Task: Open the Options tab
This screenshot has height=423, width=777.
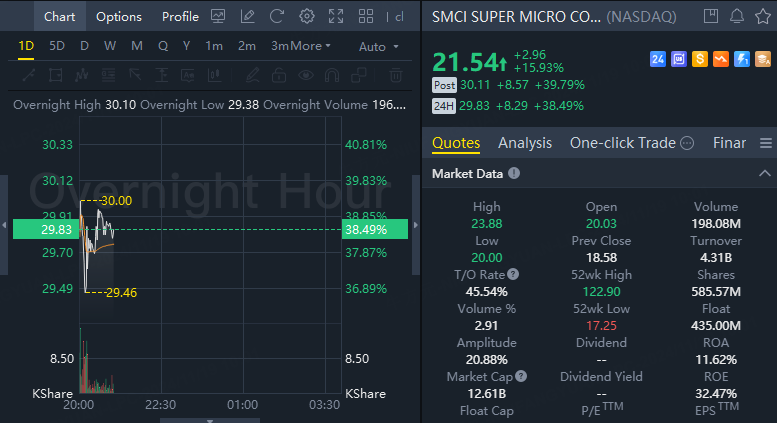Action: click(119, 17)
